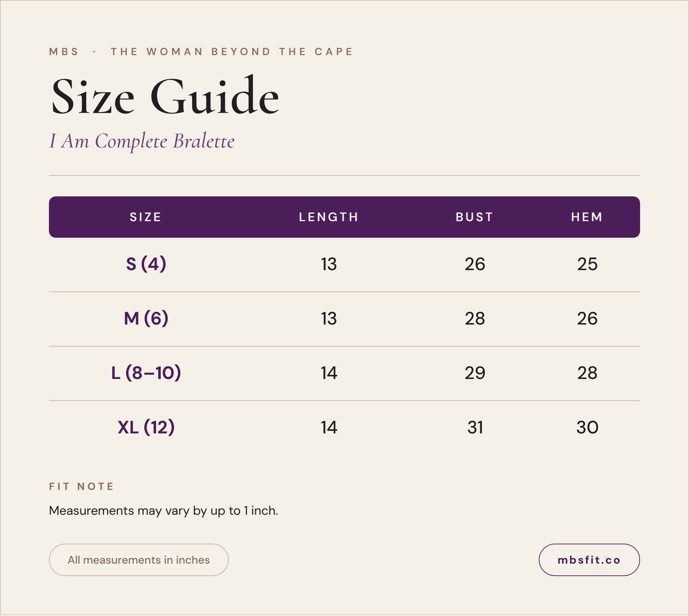This screenshot has width=689, height=616.
Task: Click the measurements may vary note text
Action: [x=163, y=511]
